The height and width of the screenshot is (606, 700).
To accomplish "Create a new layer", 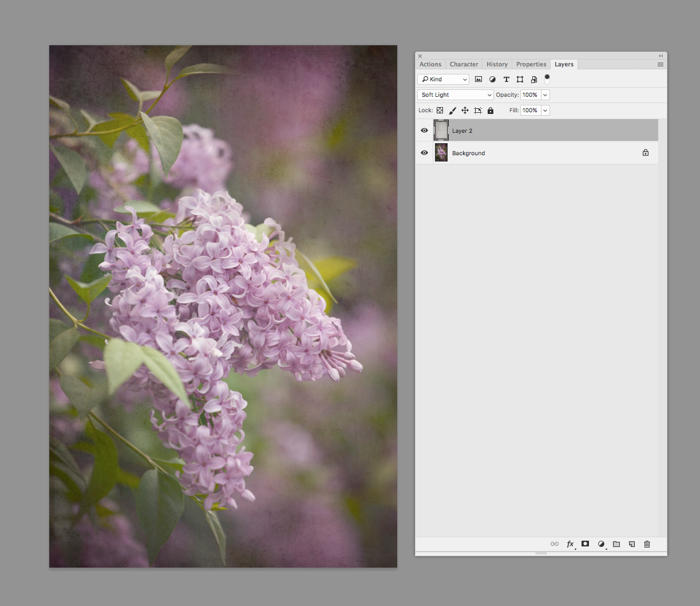I will point(631,544).
